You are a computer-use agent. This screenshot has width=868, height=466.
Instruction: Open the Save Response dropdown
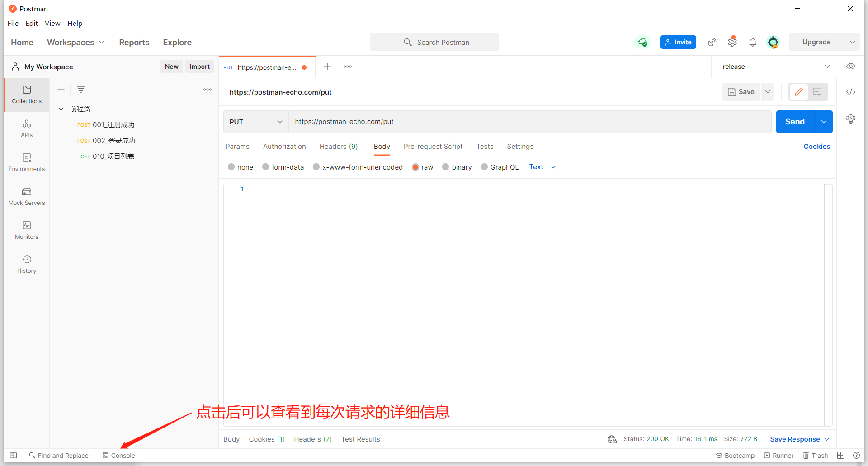coord(800,439)
